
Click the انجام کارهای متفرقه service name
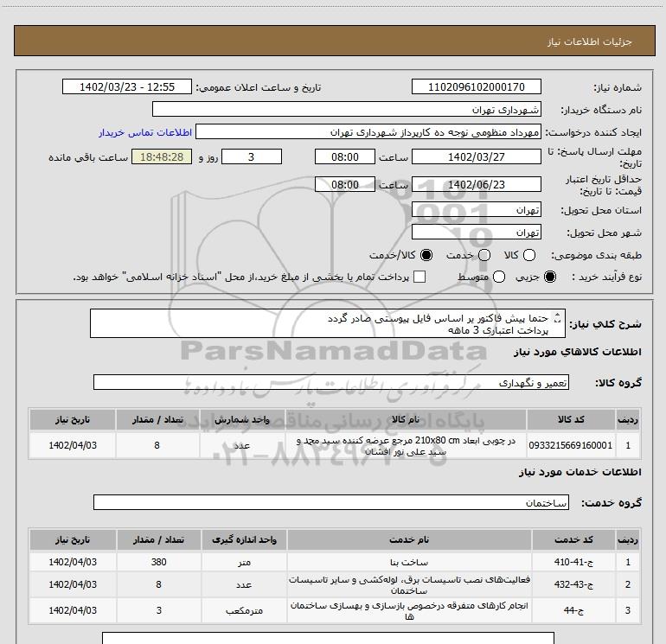pyautogui.click(x=409, y=610)
